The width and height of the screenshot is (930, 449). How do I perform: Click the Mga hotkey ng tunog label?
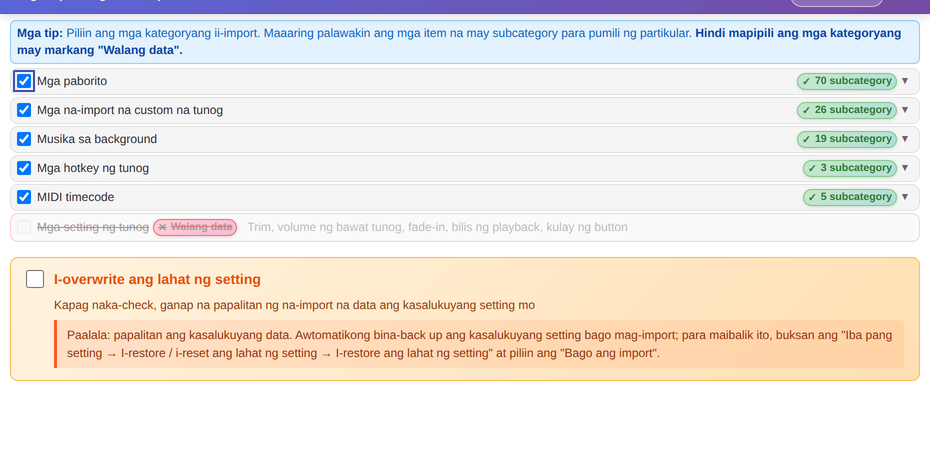[93, 168]
